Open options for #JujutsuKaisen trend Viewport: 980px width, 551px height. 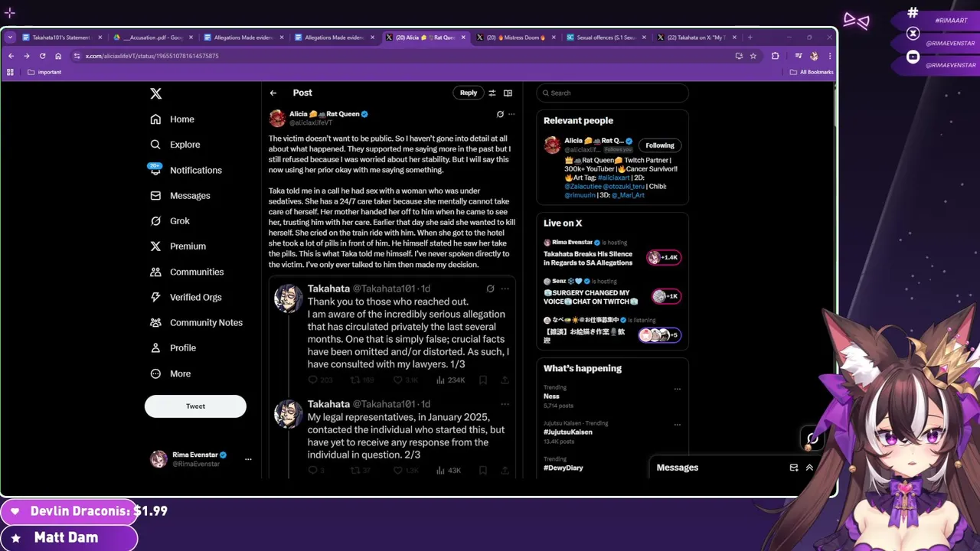click(x=677, y=425)
